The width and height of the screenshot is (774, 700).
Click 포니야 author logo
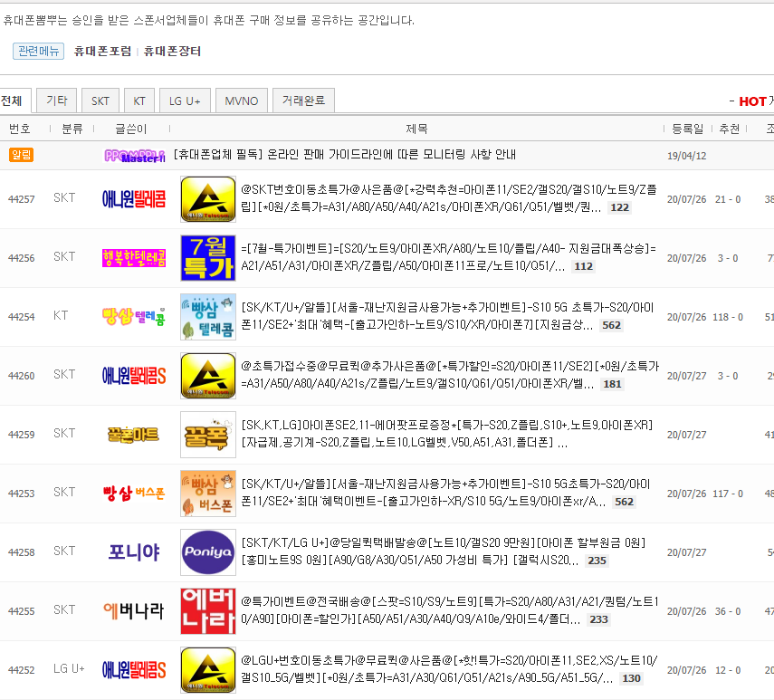(x=134, y=551)
